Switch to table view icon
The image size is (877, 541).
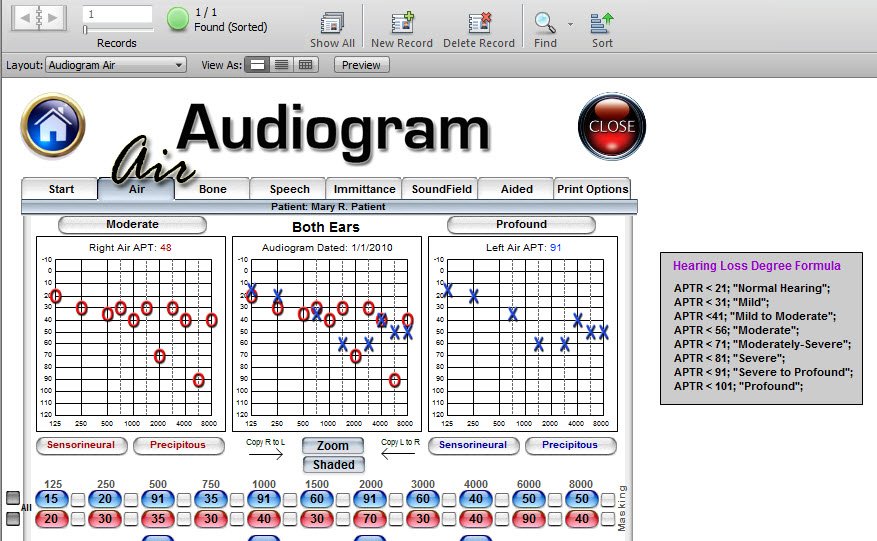tap(305, 65)
